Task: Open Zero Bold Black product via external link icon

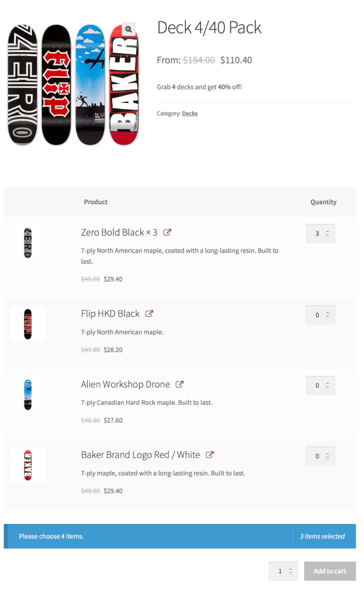Action: (x=167, y=232)
